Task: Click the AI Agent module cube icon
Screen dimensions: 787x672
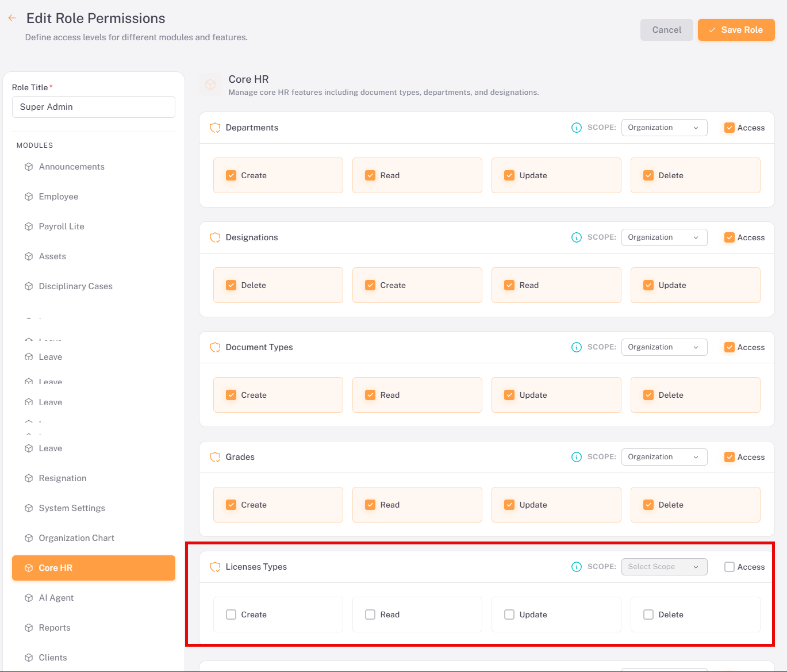Action: coord(29,598)
